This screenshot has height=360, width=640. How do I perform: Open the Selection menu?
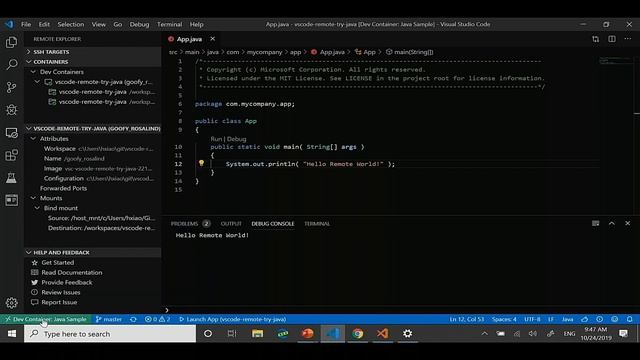pyautogui.click(x=71, y=24)
